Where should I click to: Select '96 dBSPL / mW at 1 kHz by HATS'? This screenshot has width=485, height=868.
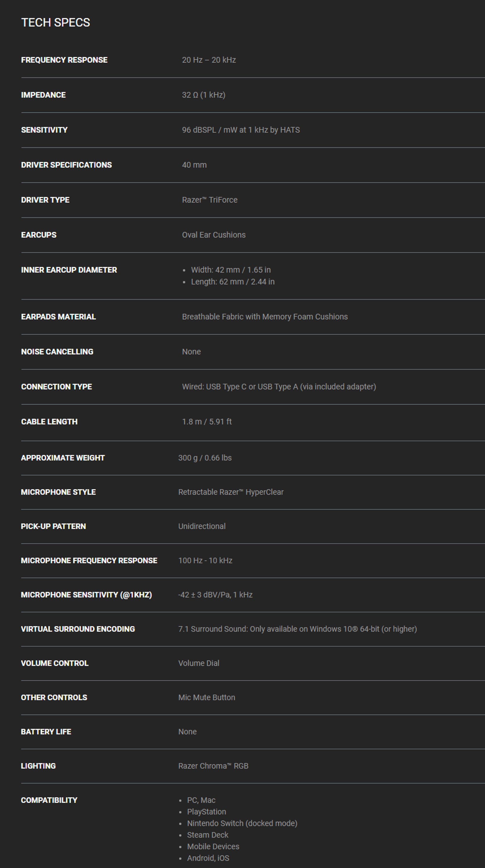[x=241, y=130]
